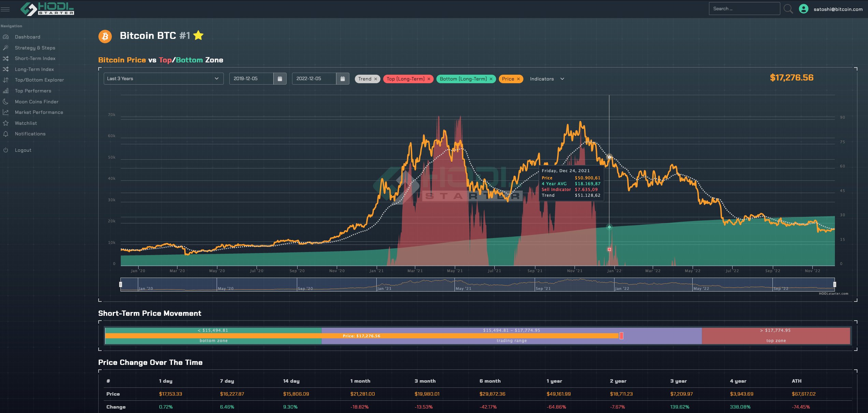Click the Trend tag label
This screenshot has width=868, height=413.
click(365, 79)
